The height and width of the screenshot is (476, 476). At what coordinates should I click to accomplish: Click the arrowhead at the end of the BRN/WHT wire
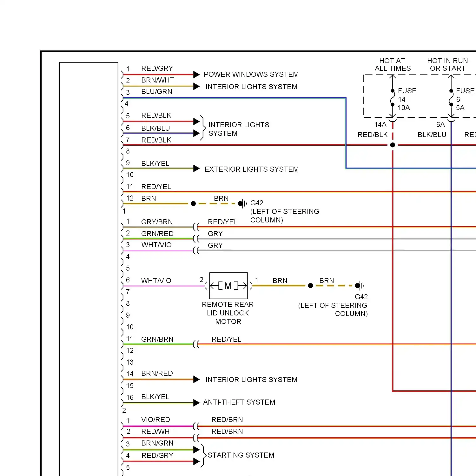[196, 86]
